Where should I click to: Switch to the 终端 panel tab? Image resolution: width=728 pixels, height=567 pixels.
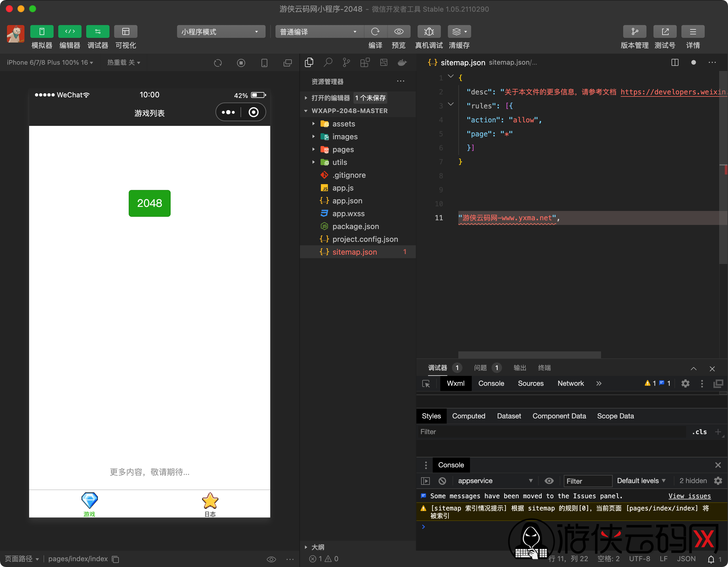[544, 368]
